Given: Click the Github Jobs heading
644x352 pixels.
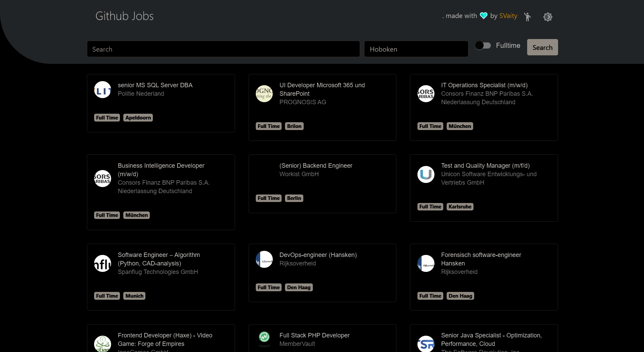Looking at the screenshot, I should (x=124, y=16).
